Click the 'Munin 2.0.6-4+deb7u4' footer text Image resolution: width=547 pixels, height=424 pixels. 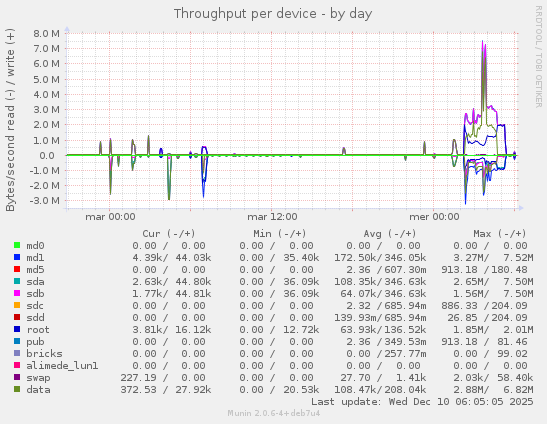[274, 413]
